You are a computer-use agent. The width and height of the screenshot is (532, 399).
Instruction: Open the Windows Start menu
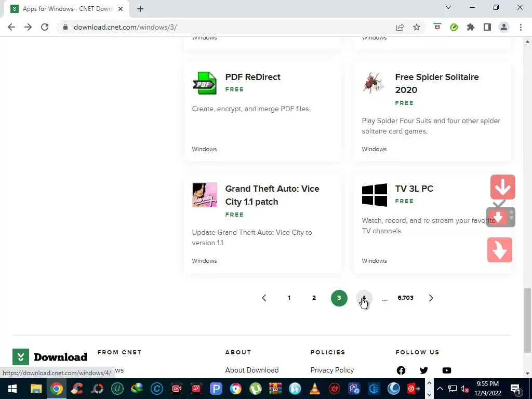(12, 389)
